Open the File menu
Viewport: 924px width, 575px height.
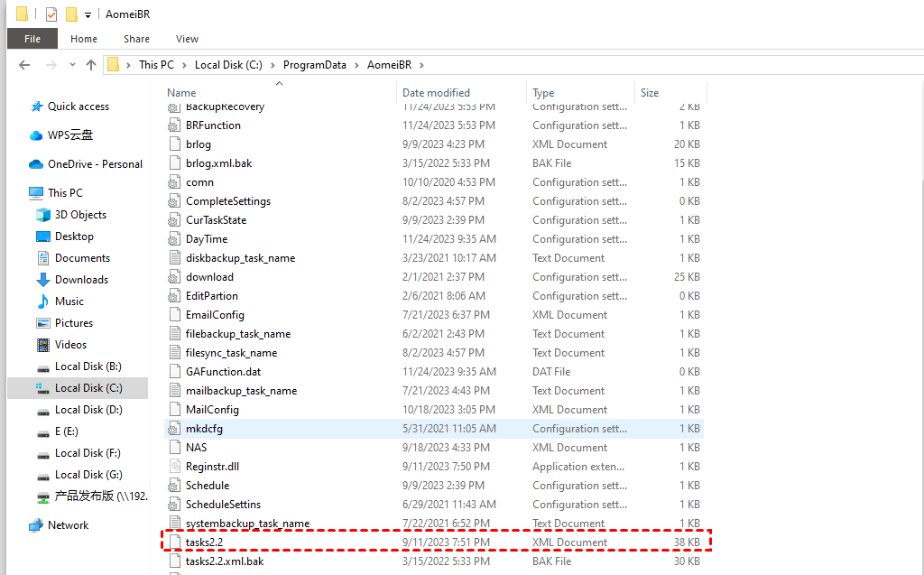32,38
